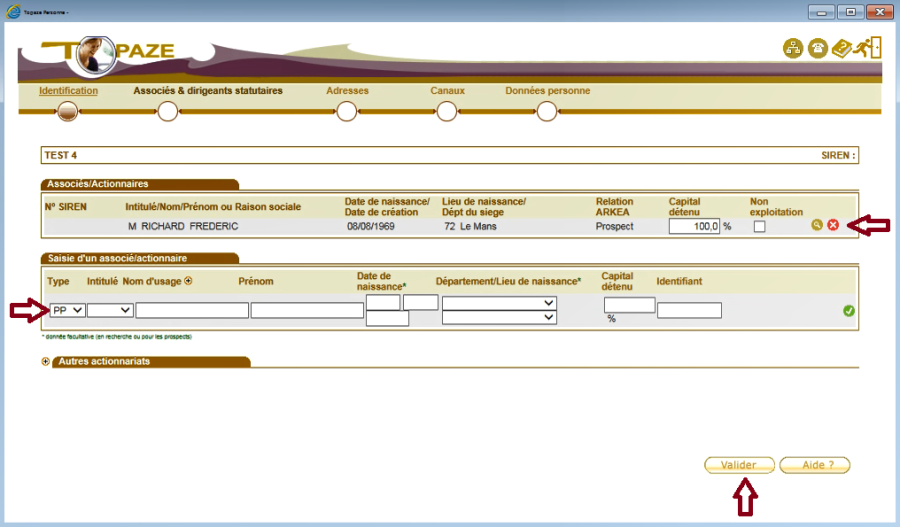Open the lower Lieu de naissance dropdown
Image resolution: width=900 pixels, height=527 pixels.
pos(499,317)
